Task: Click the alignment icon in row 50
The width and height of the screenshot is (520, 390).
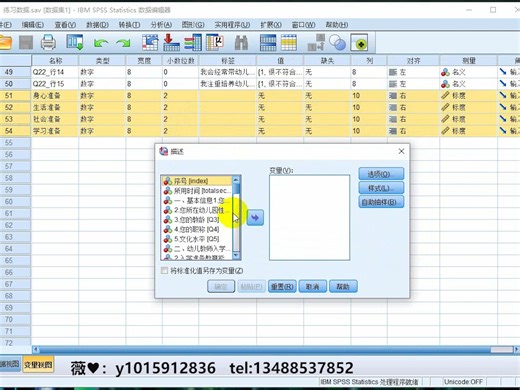Action: click(393, 84)
